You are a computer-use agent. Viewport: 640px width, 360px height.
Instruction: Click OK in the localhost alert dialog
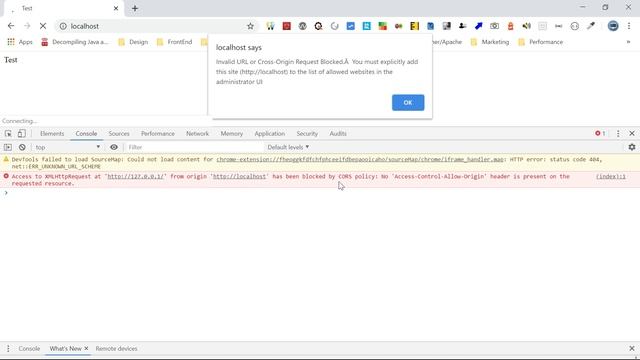[x=408, y=102]
